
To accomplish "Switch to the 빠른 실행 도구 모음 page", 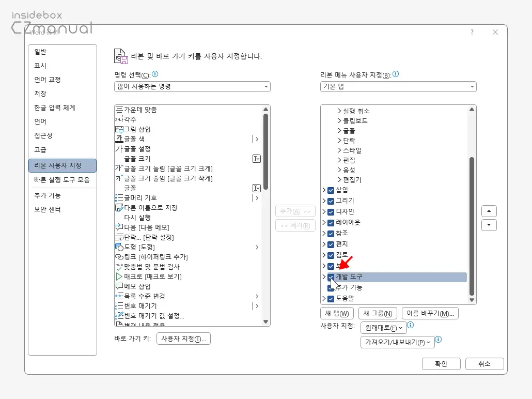I will click(x=62, y=180).
